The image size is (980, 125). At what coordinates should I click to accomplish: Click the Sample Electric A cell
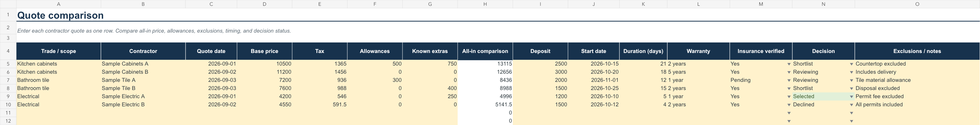pyautogui.click(x=143, y=96)
